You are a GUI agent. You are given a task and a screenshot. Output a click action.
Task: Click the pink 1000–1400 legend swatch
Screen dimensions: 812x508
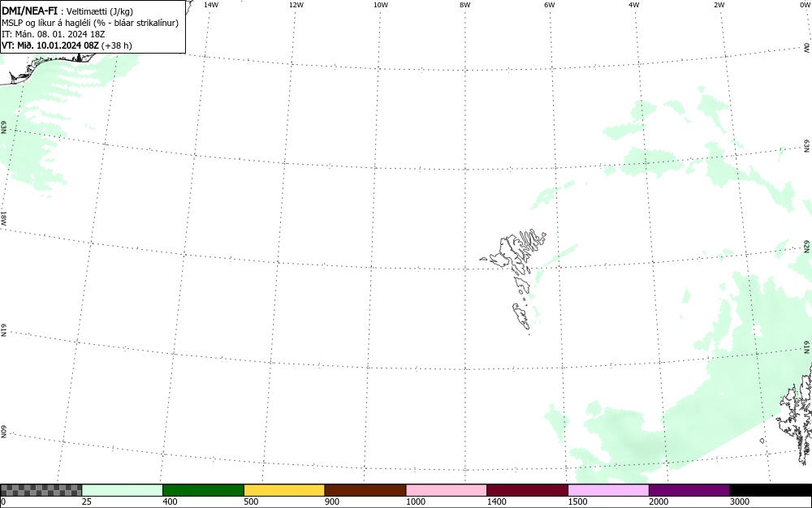tap(447, 490)
